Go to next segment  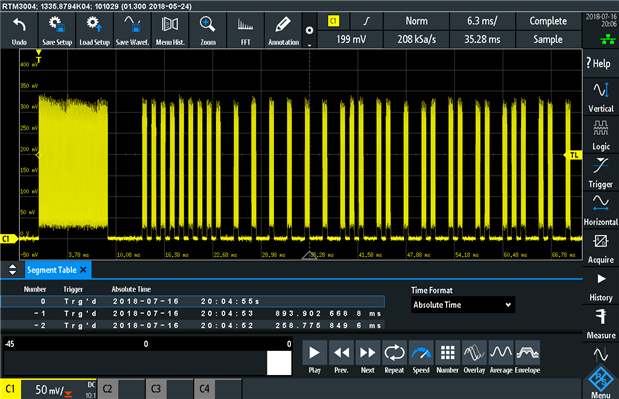click(368, 358)
